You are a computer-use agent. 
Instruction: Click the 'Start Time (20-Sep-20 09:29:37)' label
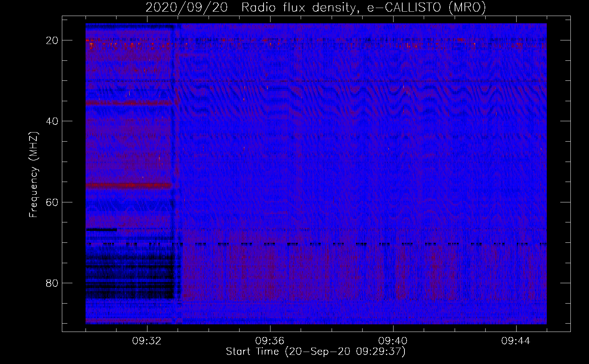point(316,352)
